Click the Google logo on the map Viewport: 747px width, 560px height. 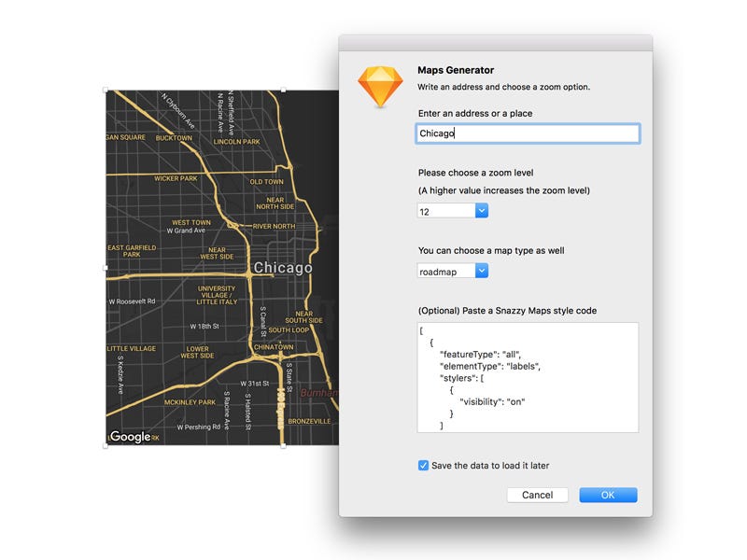pos(130,437)
